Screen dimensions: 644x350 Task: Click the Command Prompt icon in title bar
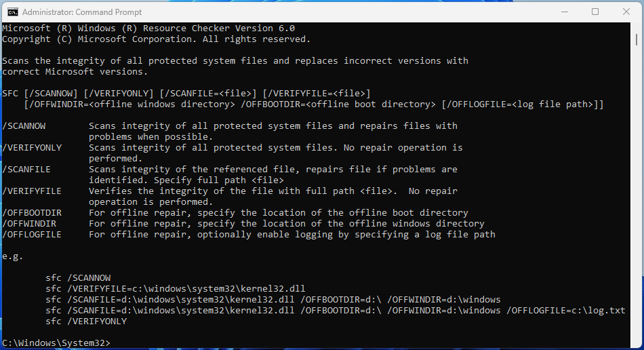(13, 12)
